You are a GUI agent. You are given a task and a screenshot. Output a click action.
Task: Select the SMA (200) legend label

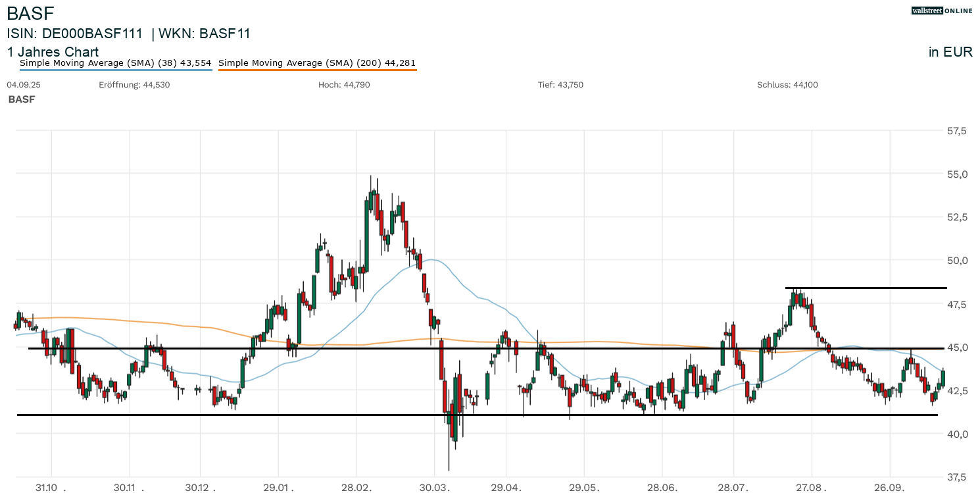point(316,63)
